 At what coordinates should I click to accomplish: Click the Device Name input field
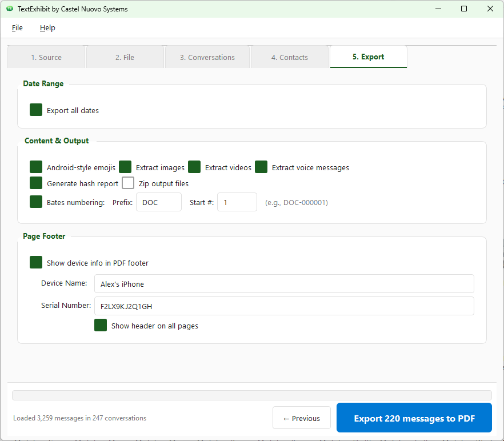coord(284,284)
